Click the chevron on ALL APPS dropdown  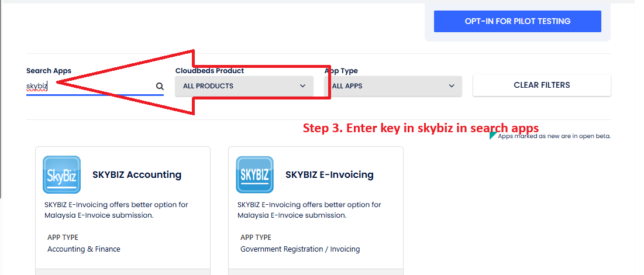[452, 85]
